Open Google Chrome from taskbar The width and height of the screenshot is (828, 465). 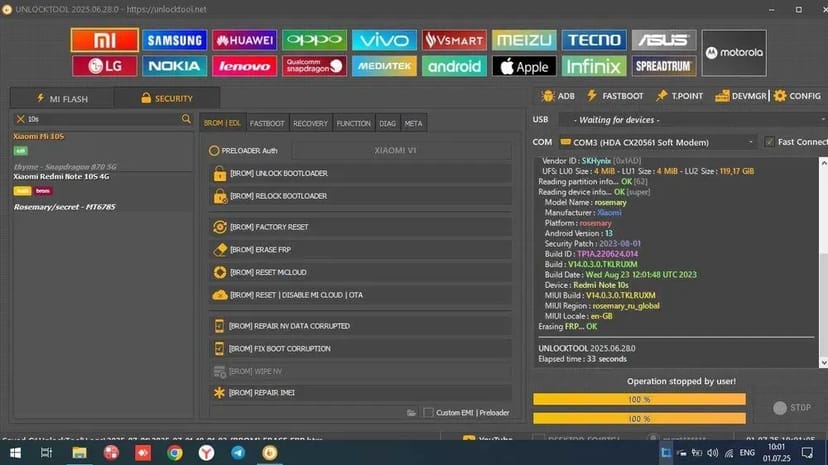[x=175, y=453]
